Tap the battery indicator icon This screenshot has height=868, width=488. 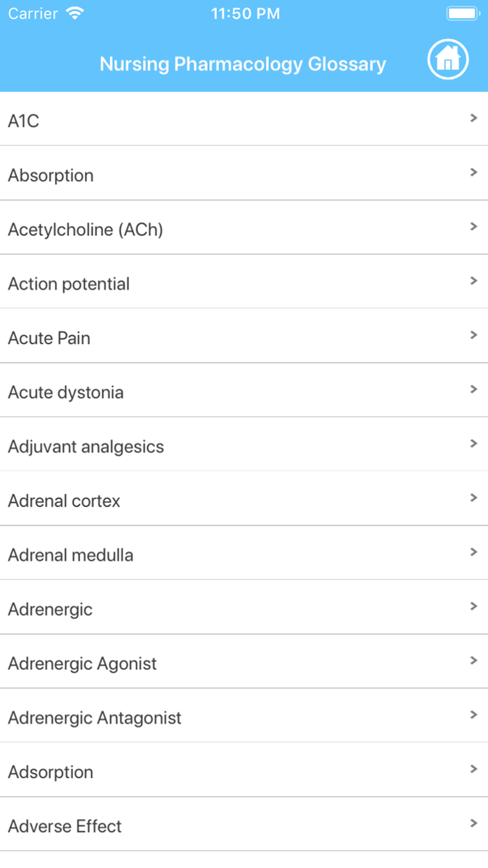coord(462,13)
